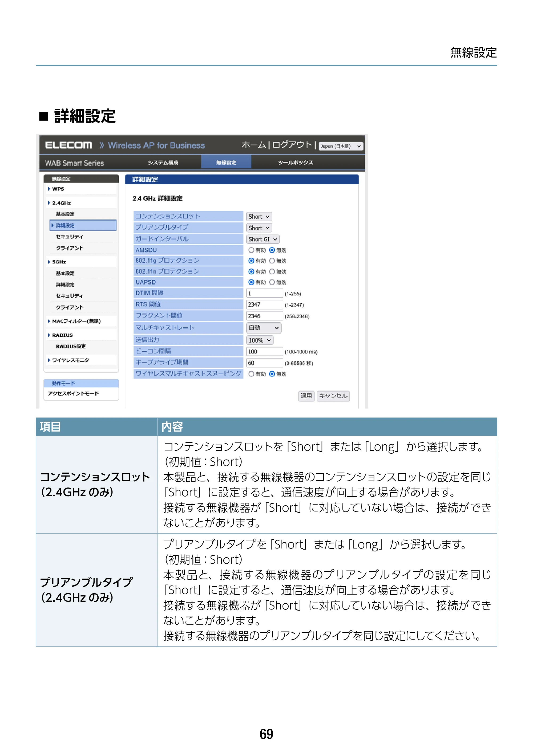Expand the 5GHz sidebar section

59,262
